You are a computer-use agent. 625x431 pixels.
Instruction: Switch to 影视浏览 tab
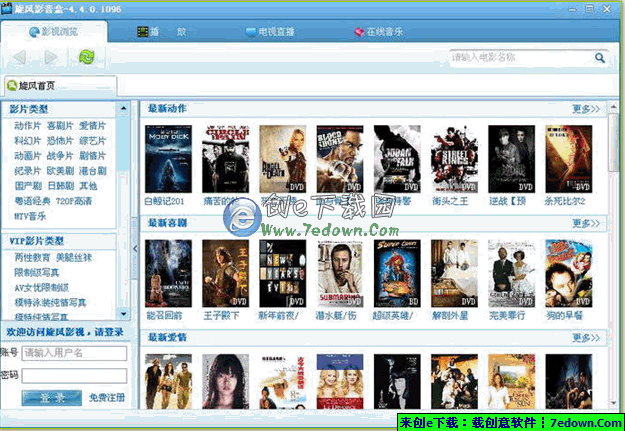[54, 31]
